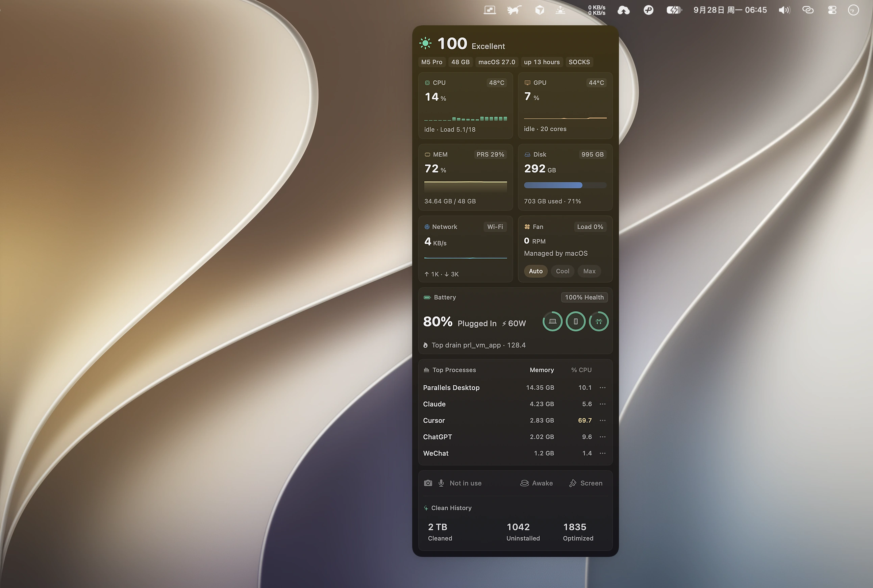Image resolution: width=873 pixels, height=588 pixels.
Task: Click the Battery icon in the panel
Action: point(427,297)
